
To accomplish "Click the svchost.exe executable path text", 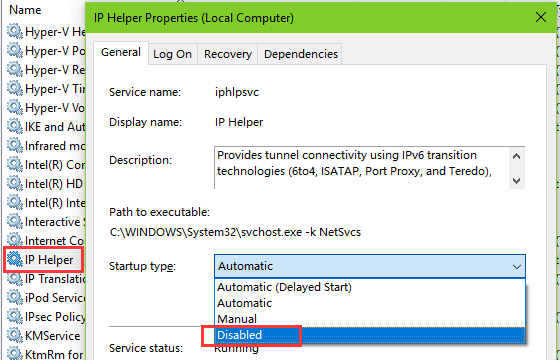I will (x=235, y=232).
